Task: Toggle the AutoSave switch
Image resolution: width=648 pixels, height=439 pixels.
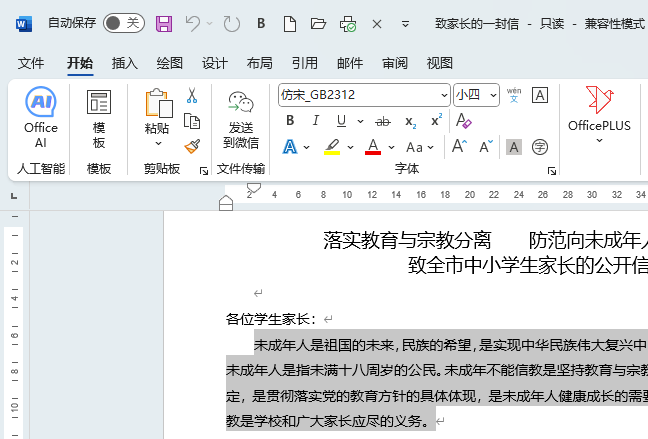Action: (124, 23)
